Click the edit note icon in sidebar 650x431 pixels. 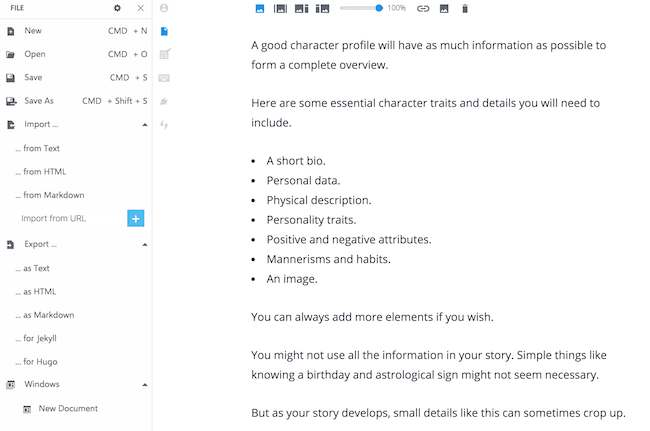coord(164,54)
